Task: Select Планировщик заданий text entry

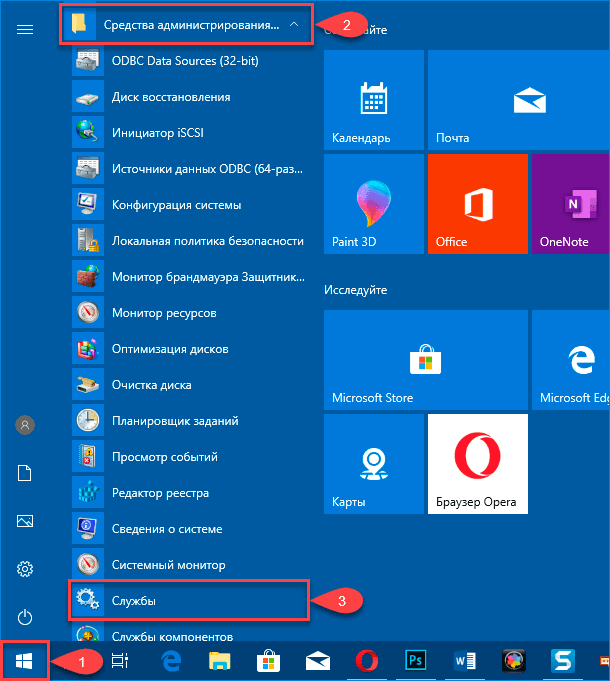Action: point(175,421)
